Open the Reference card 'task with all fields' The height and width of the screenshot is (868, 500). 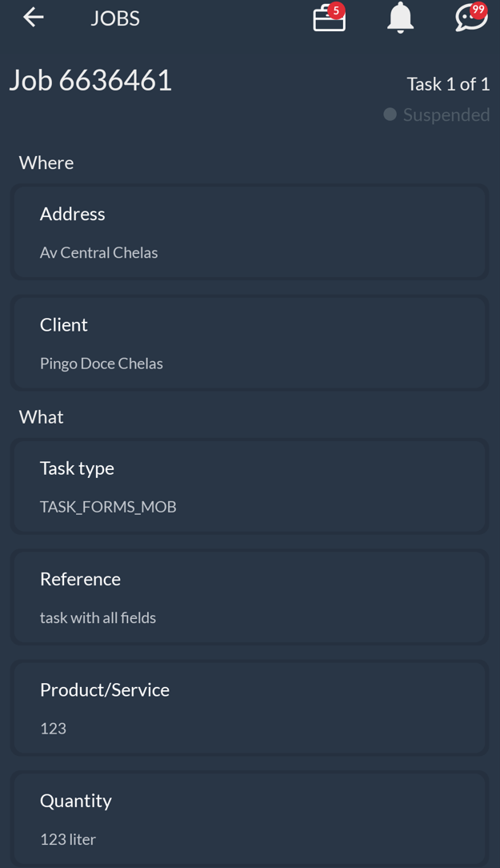tap(250, 597)
